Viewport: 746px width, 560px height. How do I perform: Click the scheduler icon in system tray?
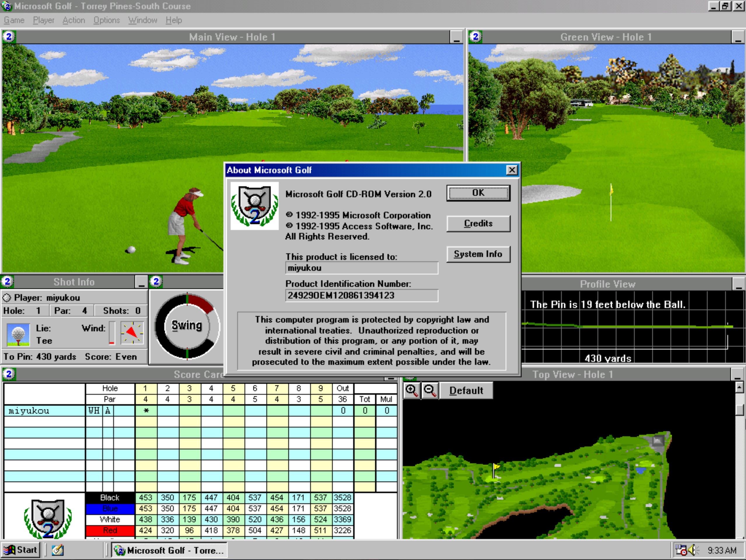tap(681, 550)
